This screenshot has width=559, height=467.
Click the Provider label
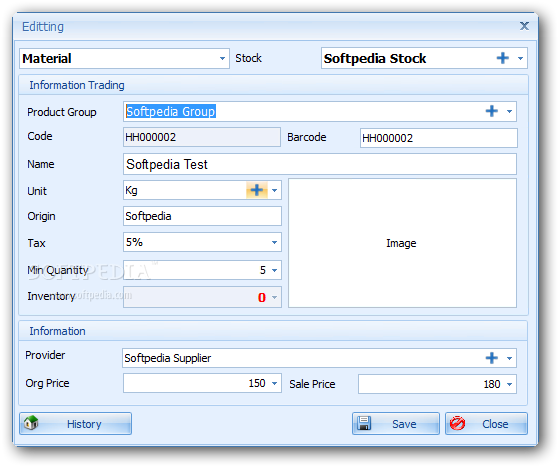click(x=45, y=355)
